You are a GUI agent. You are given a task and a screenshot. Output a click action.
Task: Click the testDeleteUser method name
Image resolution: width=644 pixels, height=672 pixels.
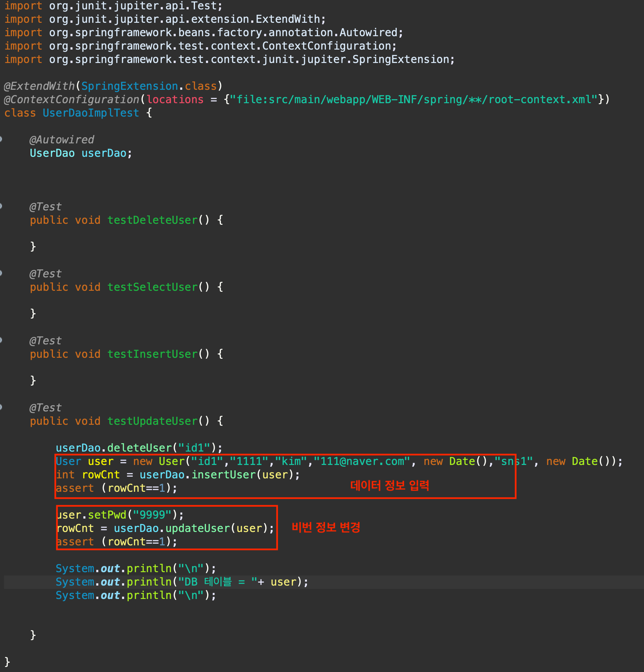point(152,220)
